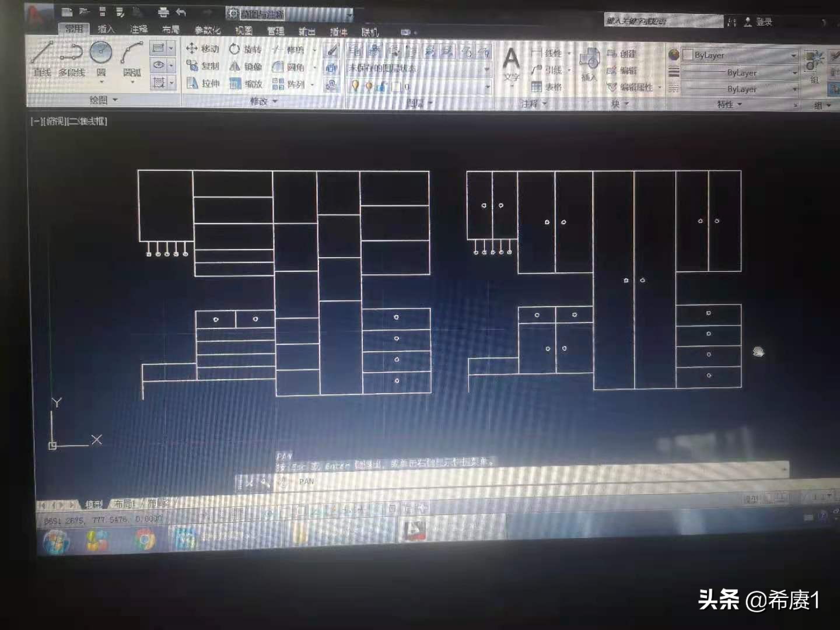Click the 线性 (Linear dimension) tool
The image size is (840, 630).
[547, 53]
